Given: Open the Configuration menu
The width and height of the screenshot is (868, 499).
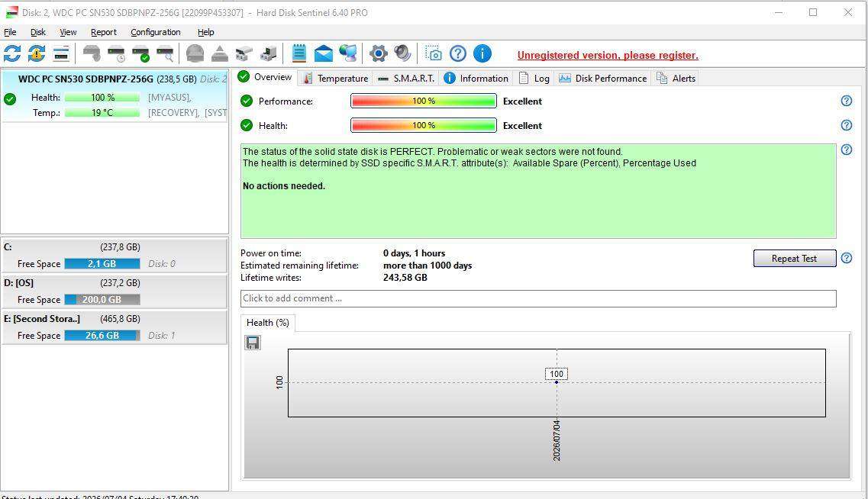Looking at the screenshot, I should coord(156,32).
